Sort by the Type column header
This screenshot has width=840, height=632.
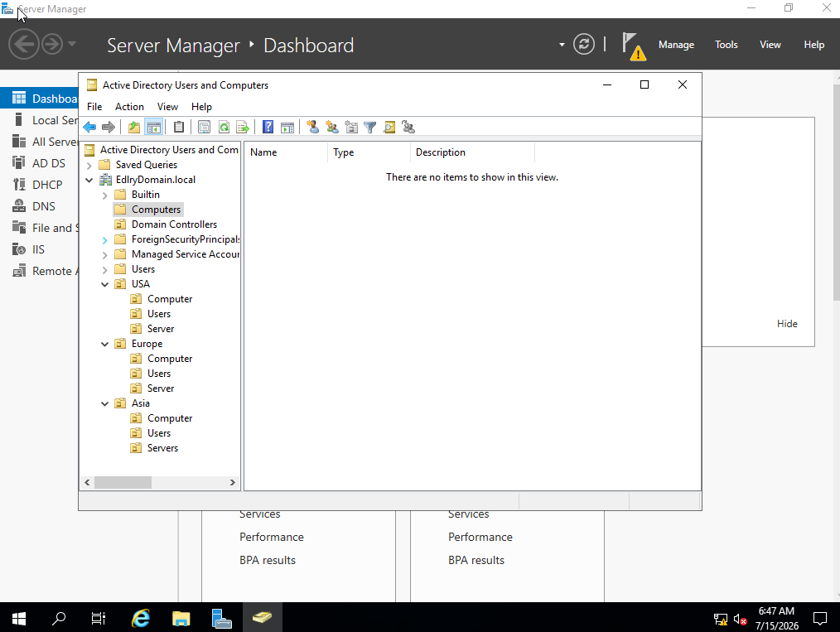[369, 152]
